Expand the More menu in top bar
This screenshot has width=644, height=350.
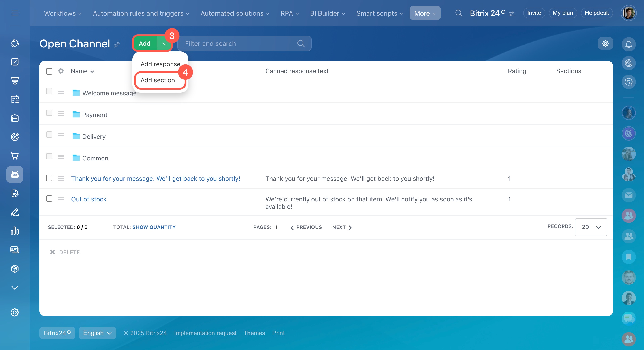pyautogui.click(x=425, y=13)
